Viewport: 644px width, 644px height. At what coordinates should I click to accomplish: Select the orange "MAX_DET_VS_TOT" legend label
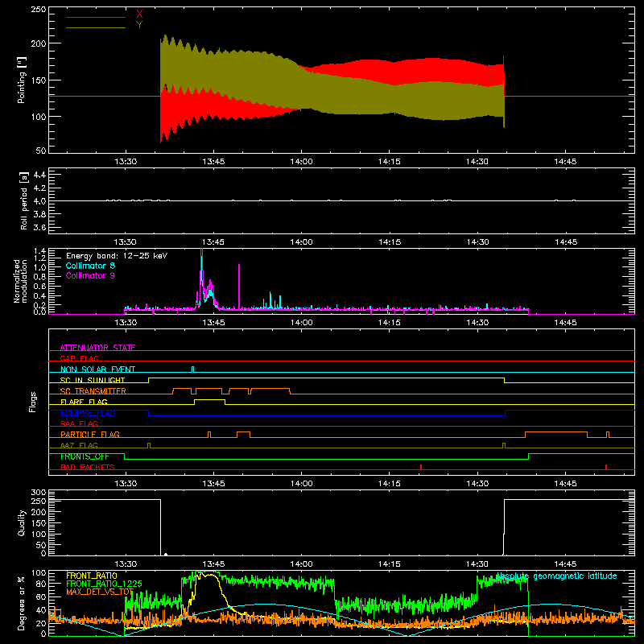click(100, 592)
